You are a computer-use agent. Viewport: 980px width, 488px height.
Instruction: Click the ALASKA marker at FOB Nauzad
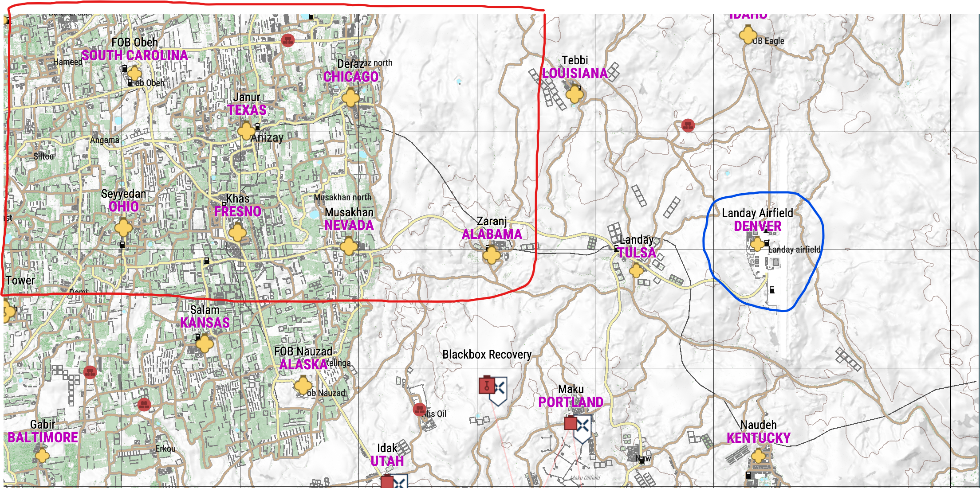(303, 386)
